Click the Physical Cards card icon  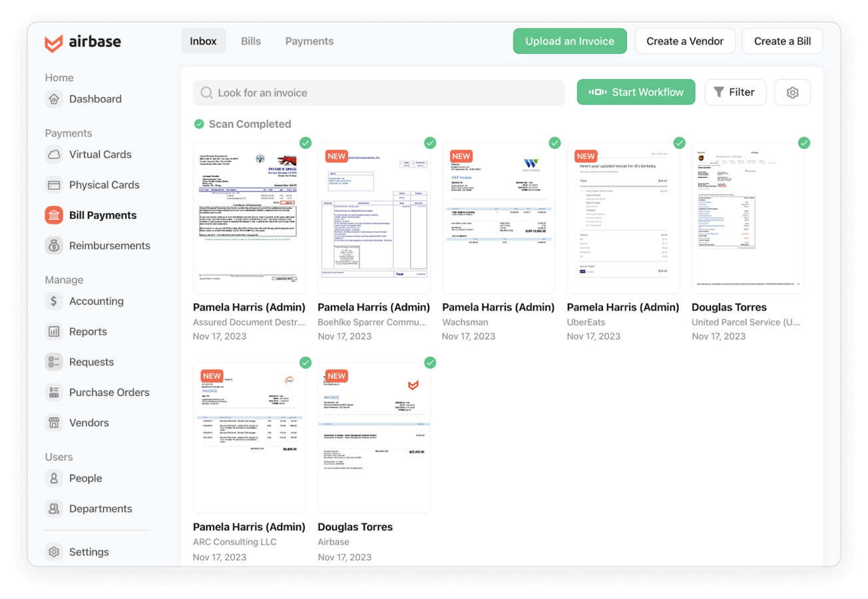tap(54, 185)
